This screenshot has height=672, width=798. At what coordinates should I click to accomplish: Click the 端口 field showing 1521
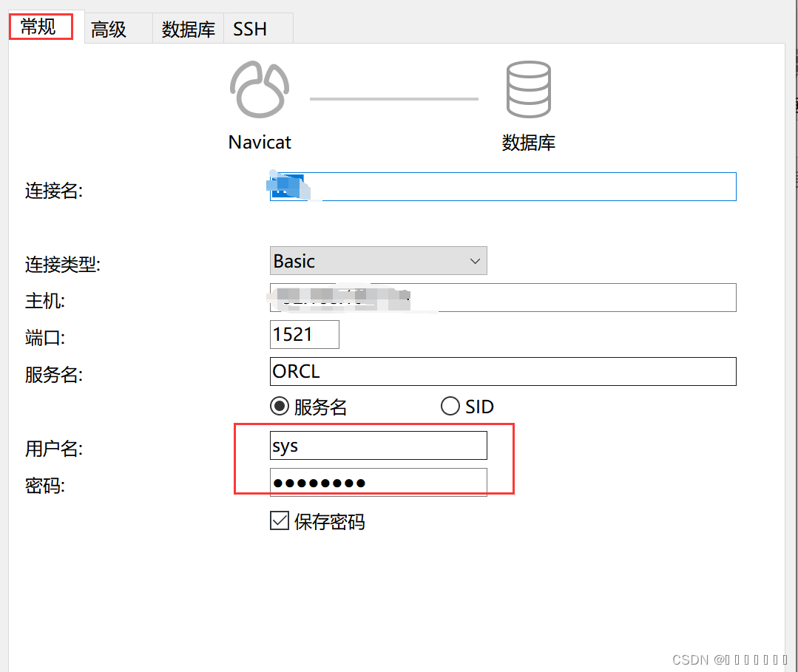[x=305, y=334]
